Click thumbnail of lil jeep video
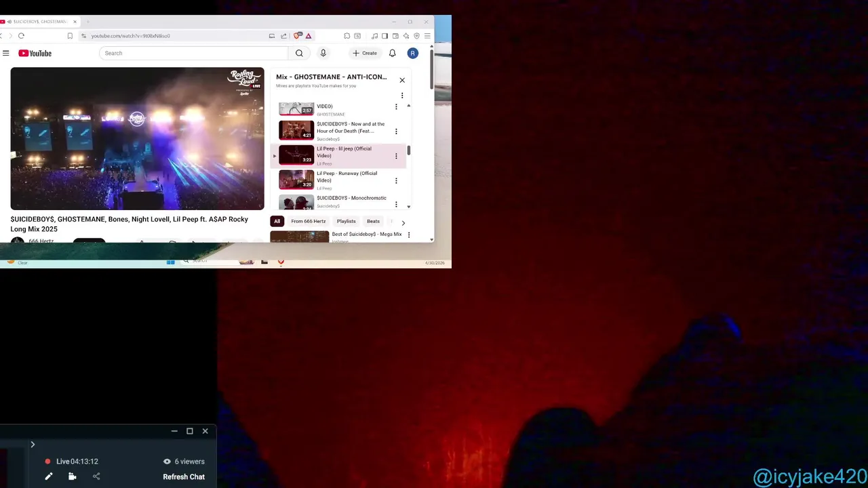Image resolution: width=868 pixels, height=488 pixels. pyautogui.click(x=296, y=155)
